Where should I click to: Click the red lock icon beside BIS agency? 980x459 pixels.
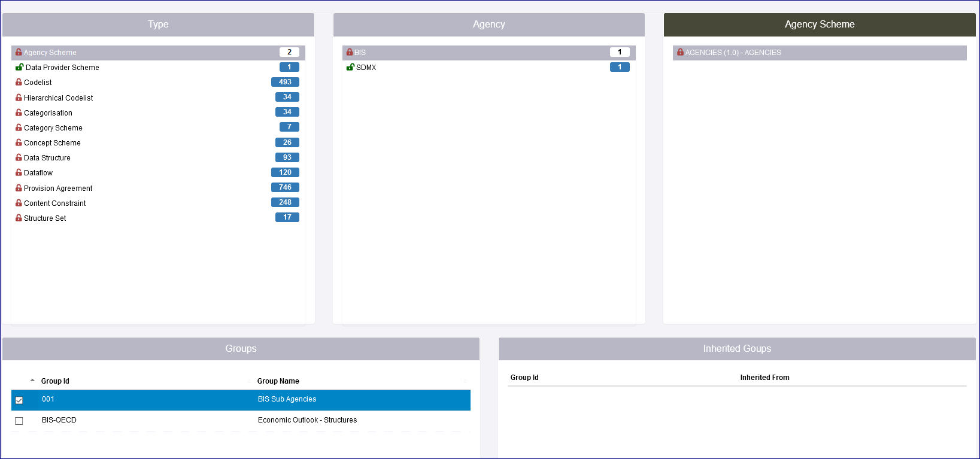tap(350, 52)
